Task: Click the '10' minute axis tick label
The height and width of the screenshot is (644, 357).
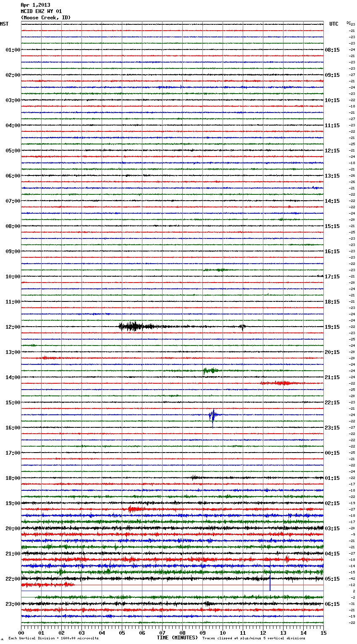Action: click(223, 633)
